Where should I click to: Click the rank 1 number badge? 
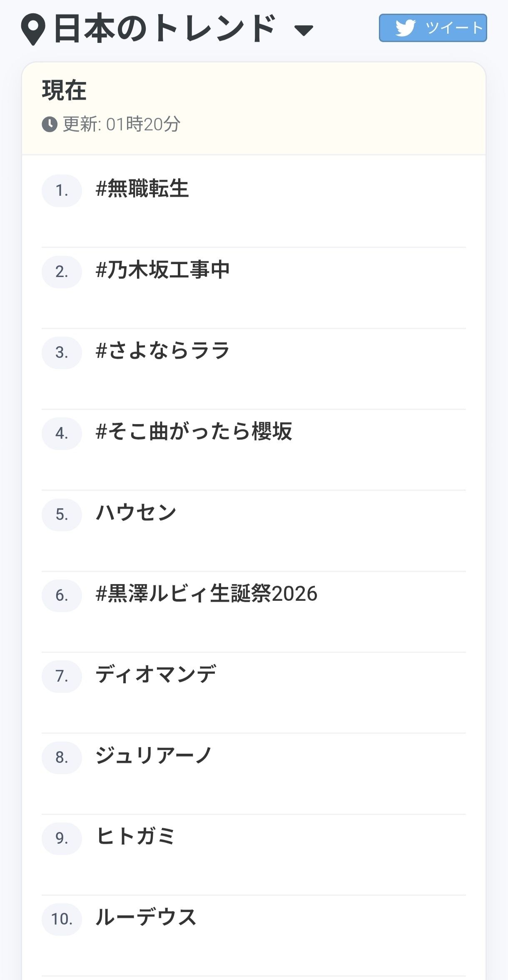pyautogui.click(x=62, y=190)
